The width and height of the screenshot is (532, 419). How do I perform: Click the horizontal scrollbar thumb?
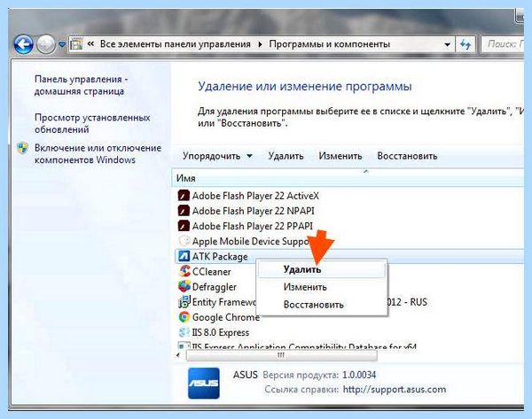[x=281, y=355]
